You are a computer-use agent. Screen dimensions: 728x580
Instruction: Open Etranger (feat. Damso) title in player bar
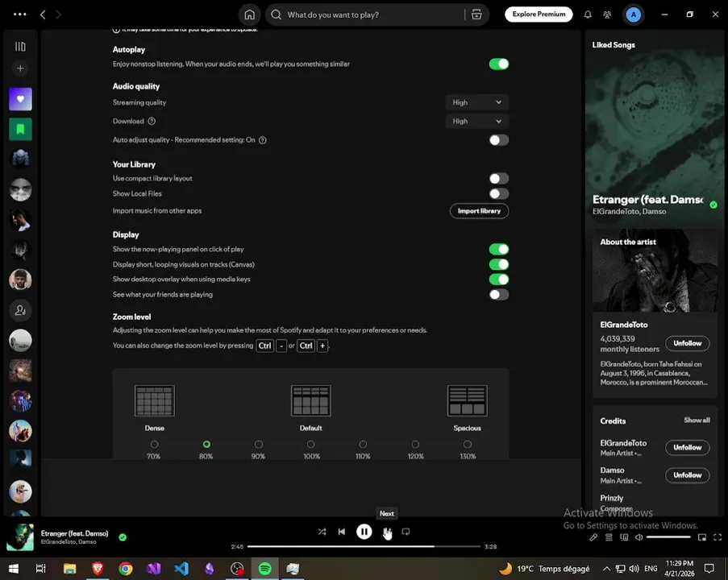(74, 533)
